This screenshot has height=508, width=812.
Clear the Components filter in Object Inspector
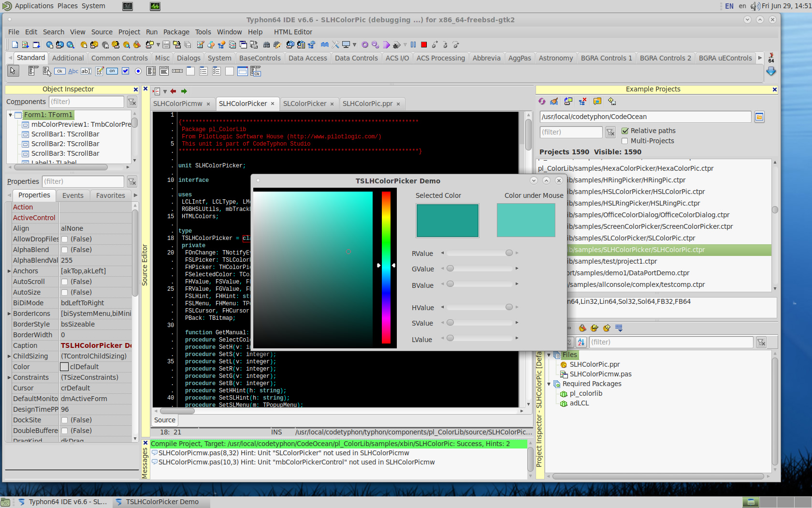[132, 102]
